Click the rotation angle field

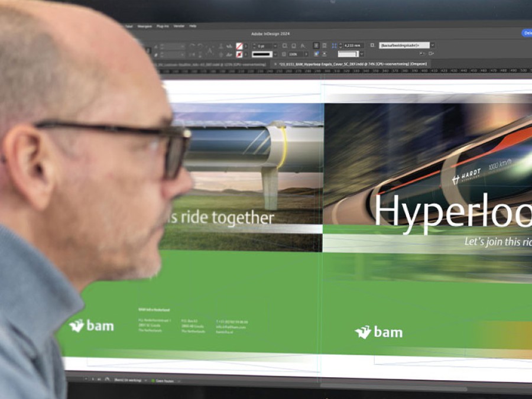pyautogui.click(x=173, y=46)
